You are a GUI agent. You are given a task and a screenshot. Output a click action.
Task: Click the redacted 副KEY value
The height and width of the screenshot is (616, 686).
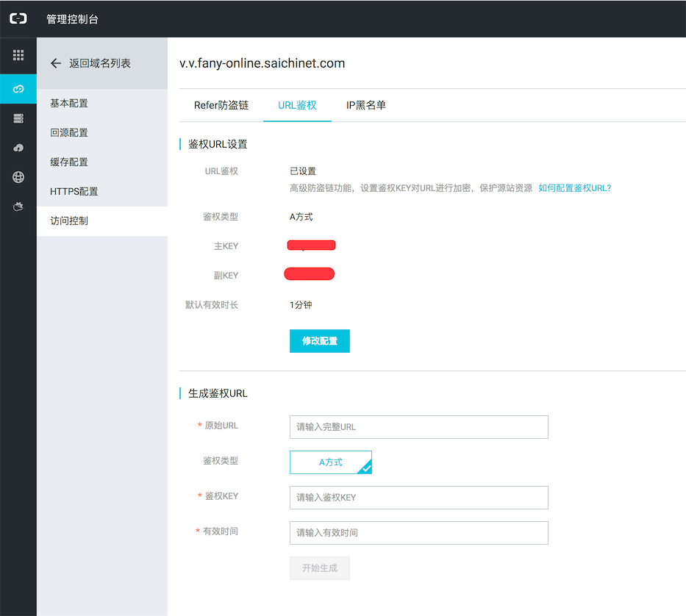(x=310, y=274)
